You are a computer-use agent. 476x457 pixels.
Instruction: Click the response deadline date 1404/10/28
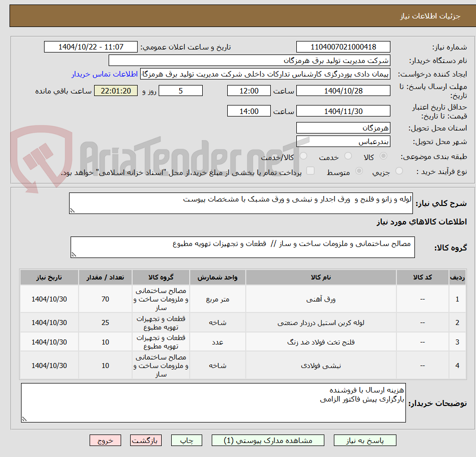tap(343, 90)
